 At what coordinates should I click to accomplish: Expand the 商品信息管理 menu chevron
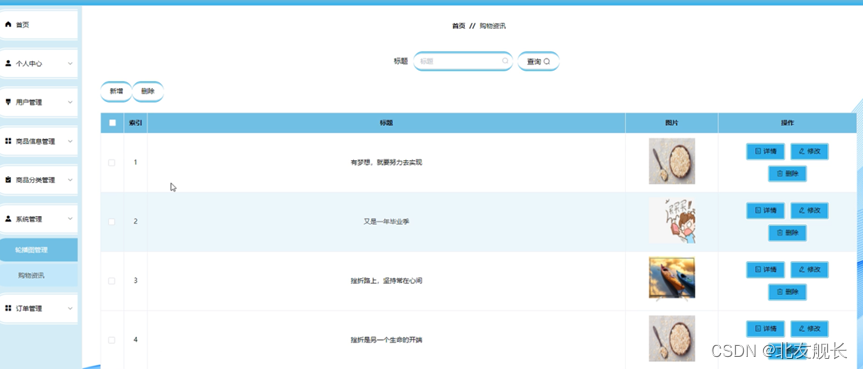pyautogui.click(x=70, y=141)
